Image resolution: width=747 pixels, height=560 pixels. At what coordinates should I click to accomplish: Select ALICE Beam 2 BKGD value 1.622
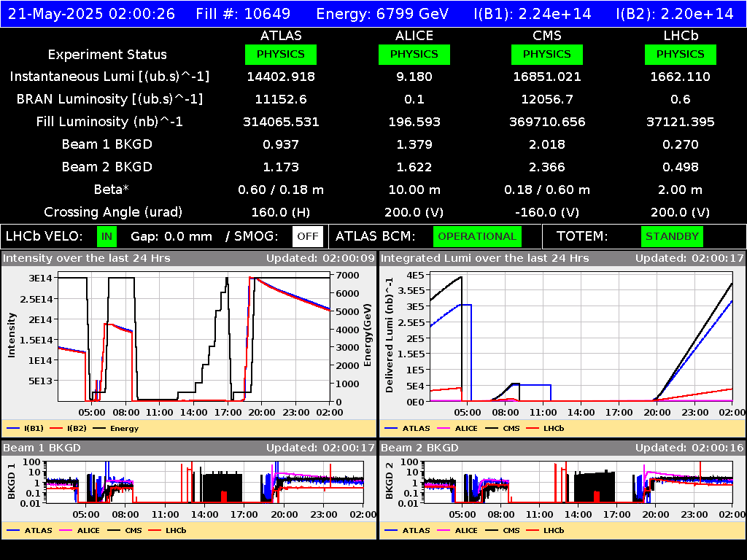click(414, 167)
